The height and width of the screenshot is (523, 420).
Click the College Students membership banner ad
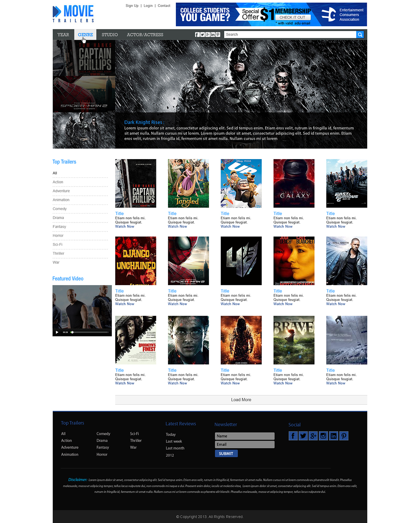click(x=271, y=14)
